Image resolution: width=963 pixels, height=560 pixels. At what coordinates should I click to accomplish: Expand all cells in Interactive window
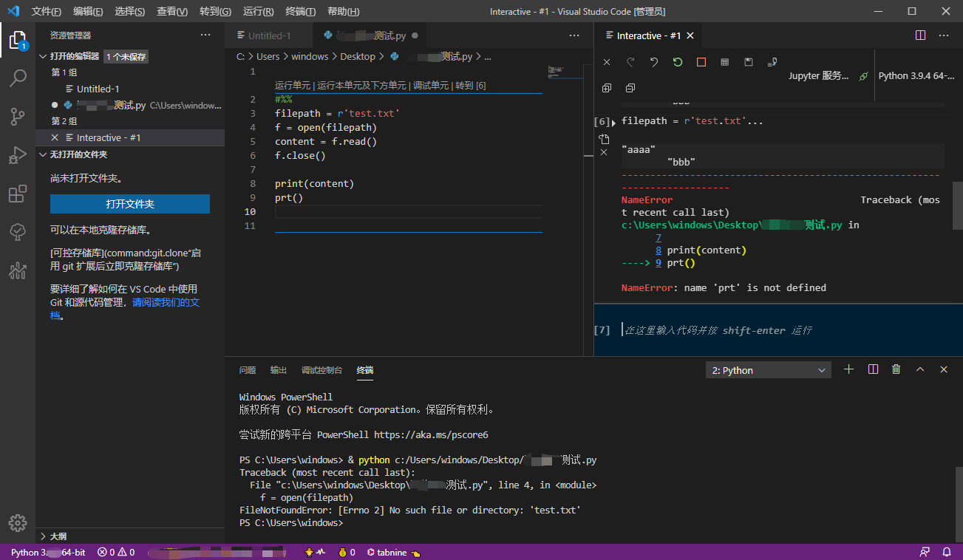(x=607, y=88)
